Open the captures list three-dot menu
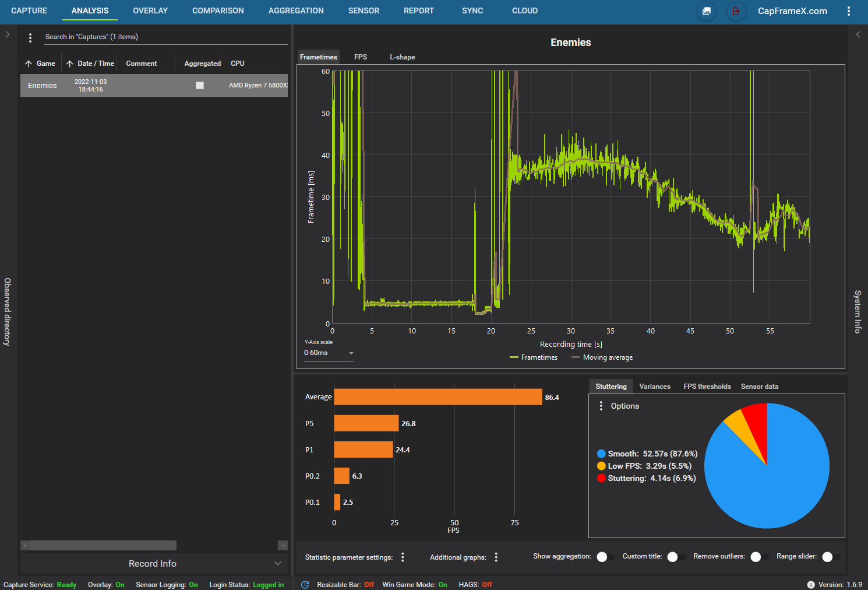868x590 pixels. coord(30,38)
